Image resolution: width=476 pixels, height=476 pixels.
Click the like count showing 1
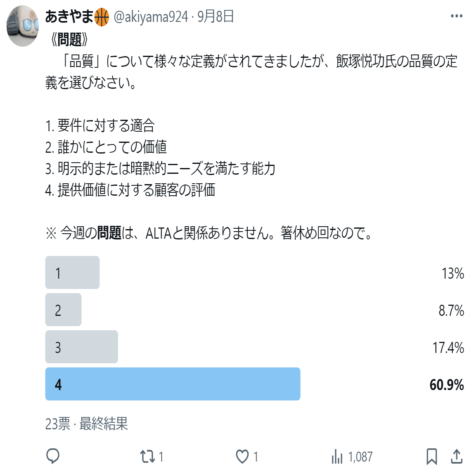pyautogui.click(x=256, y=457)
